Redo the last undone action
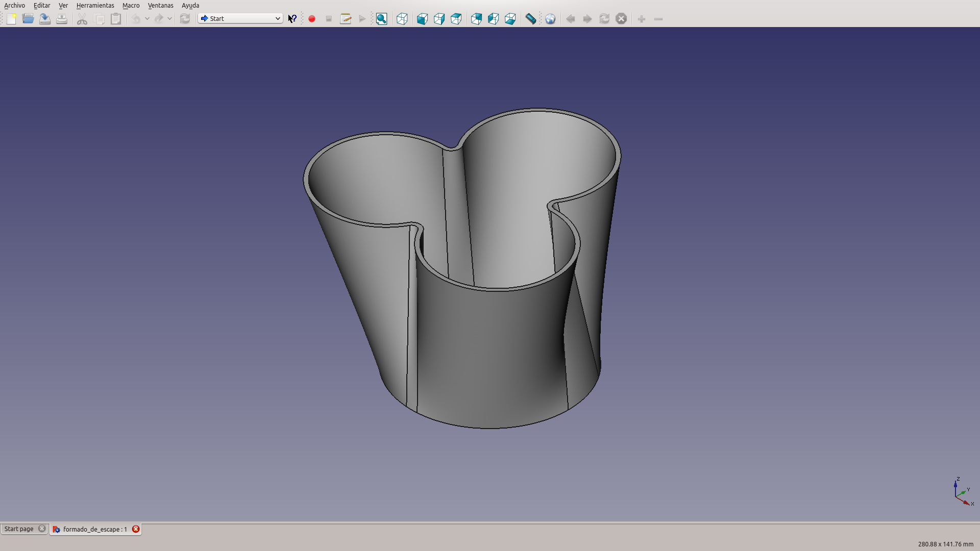980x551 pixels. (x=159, y=19)
